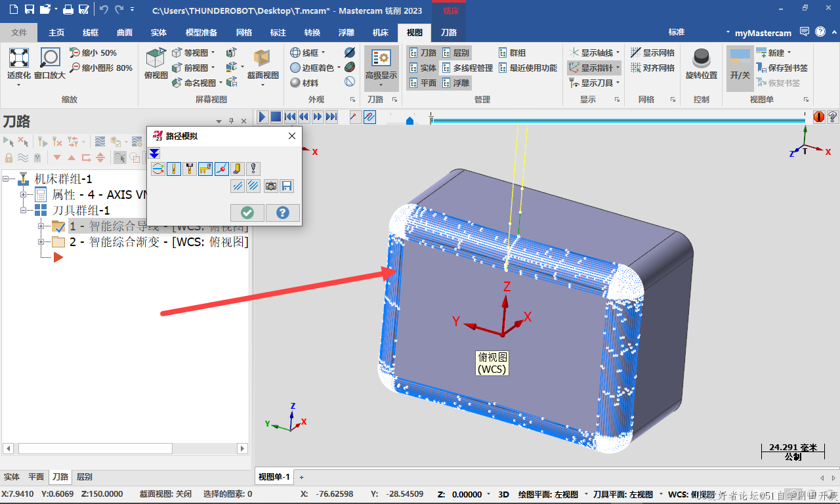
Task: Click the backplot toolpath display icon
Action: pyautogui.click(x=157, y=169)
